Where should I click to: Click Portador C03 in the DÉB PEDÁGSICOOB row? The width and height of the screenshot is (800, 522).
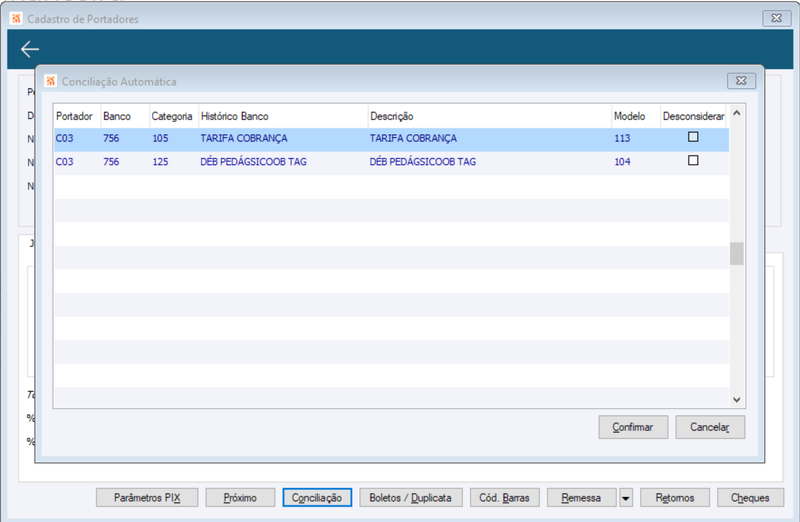click(64, 162)
